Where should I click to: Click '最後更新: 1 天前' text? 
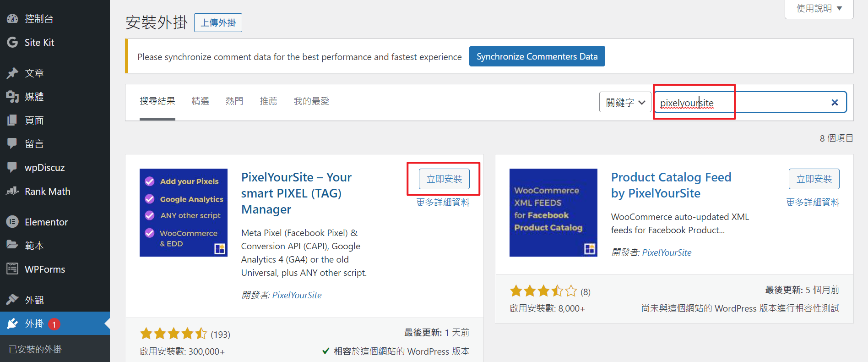[x=437, y=333]
